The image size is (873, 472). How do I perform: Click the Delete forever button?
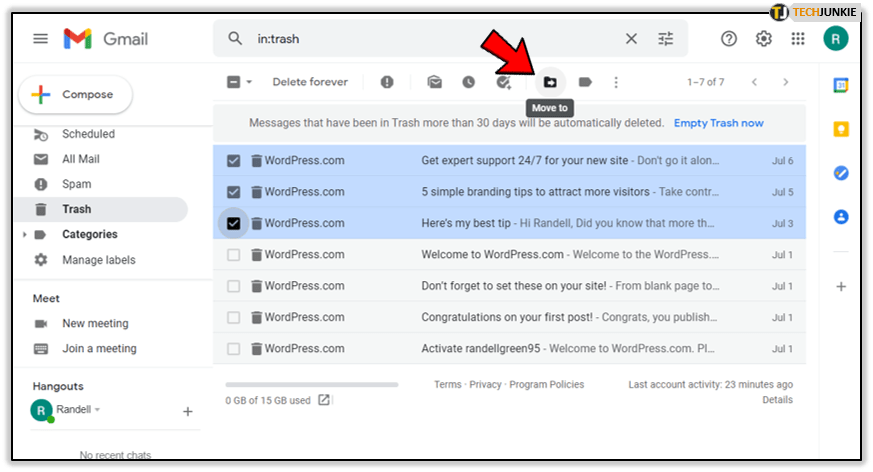310,82
